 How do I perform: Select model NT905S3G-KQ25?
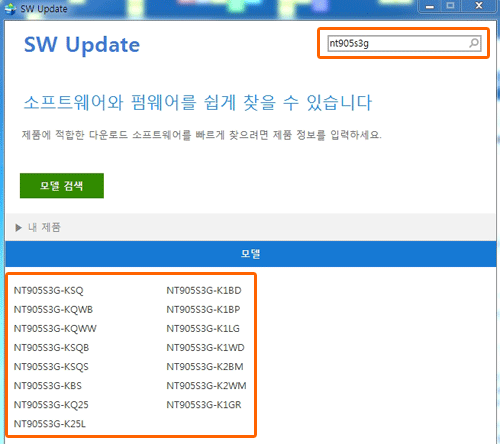click(x=51, y=405)
